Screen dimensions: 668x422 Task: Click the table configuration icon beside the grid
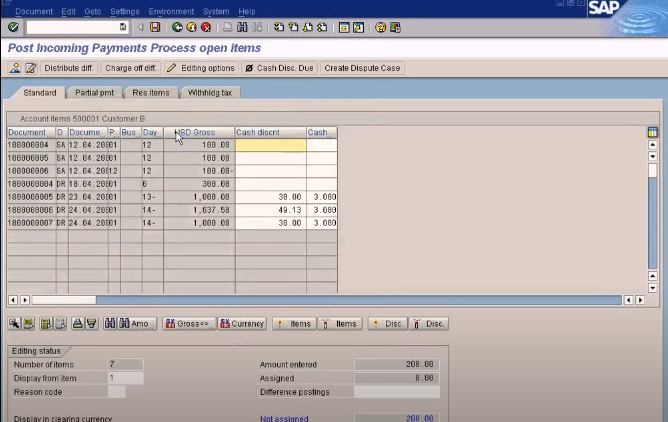(x=652, y=132)
